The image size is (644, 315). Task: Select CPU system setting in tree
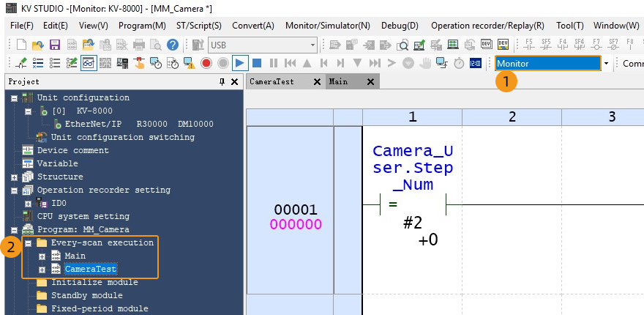[x=83, y=216]
